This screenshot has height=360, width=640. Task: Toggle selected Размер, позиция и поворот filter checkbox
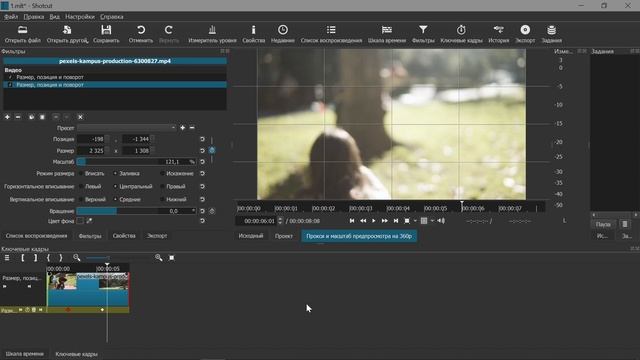tap(10, 85)
